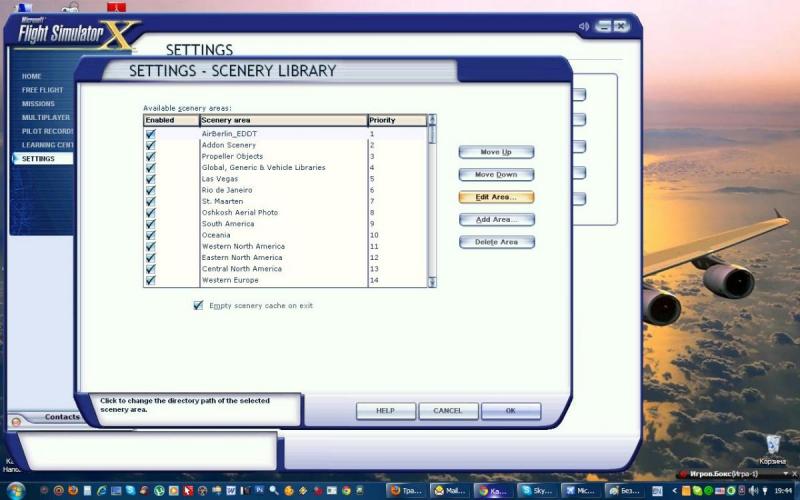Open the magnifier quick launch icon

tap(274, 490)
